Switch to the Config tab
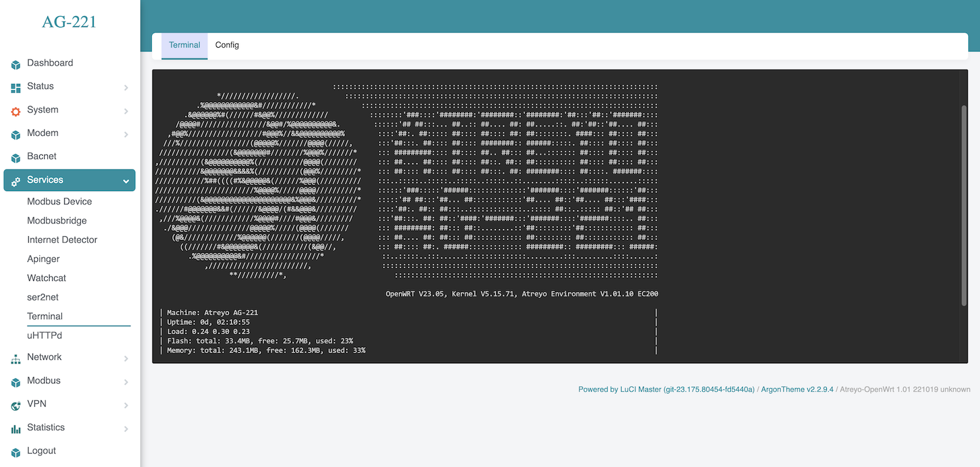This screenshot has height=467, width=980. pos(227,45)
